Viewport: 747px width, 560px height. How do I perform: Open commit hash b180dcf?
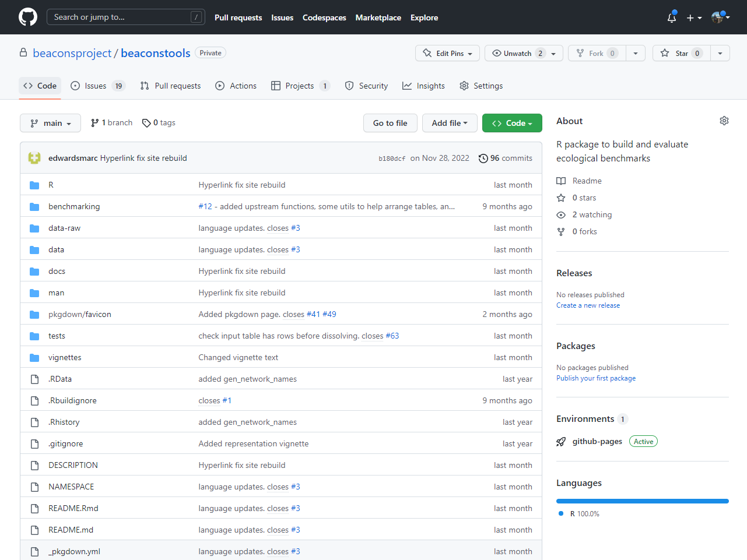392,159
